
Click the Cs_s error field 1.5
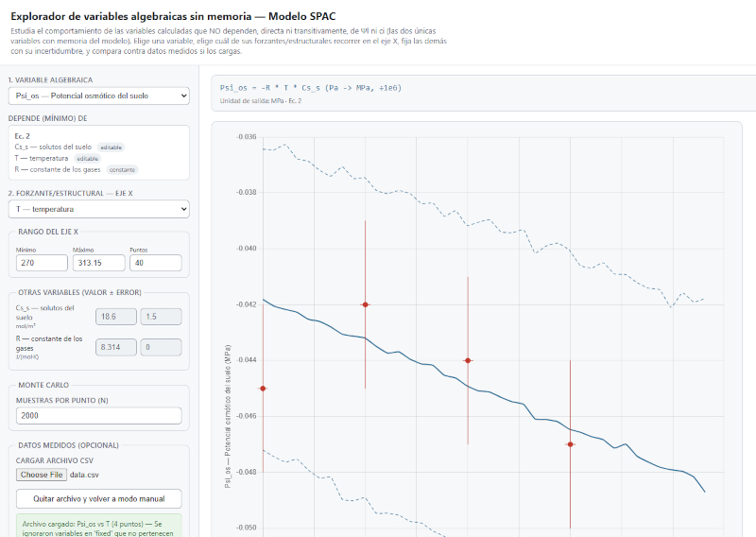pos(161,317)
